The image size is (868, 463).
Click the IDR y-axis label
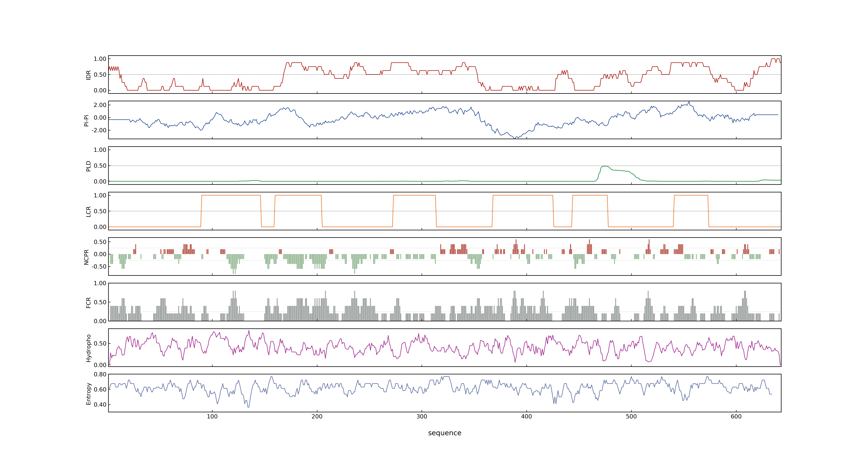coord(88,75)
